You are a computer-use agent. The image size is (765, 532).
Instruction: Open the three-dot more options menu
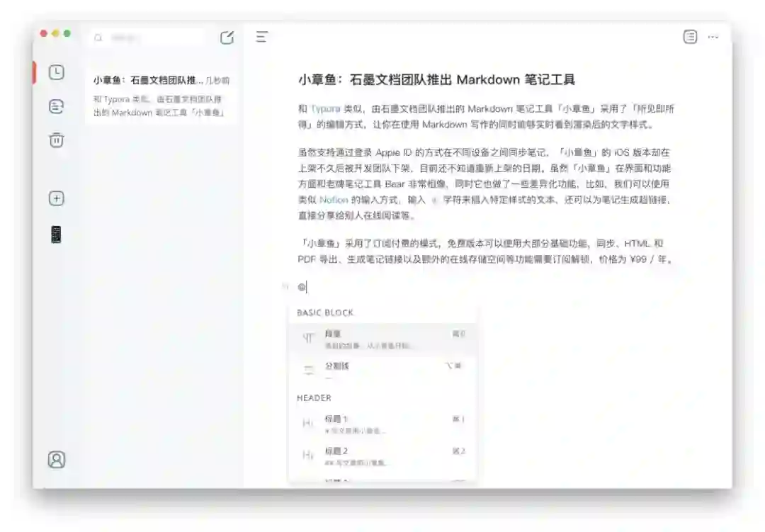pos(713,37)
